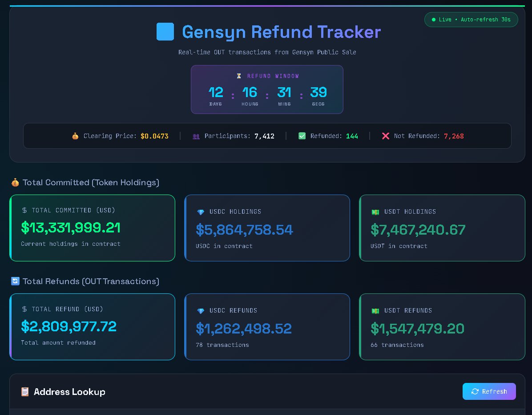Click the USDC refunds amount $1,262,498.52
This screenshot has height=415, width=532.
click(x=244, y=329)
